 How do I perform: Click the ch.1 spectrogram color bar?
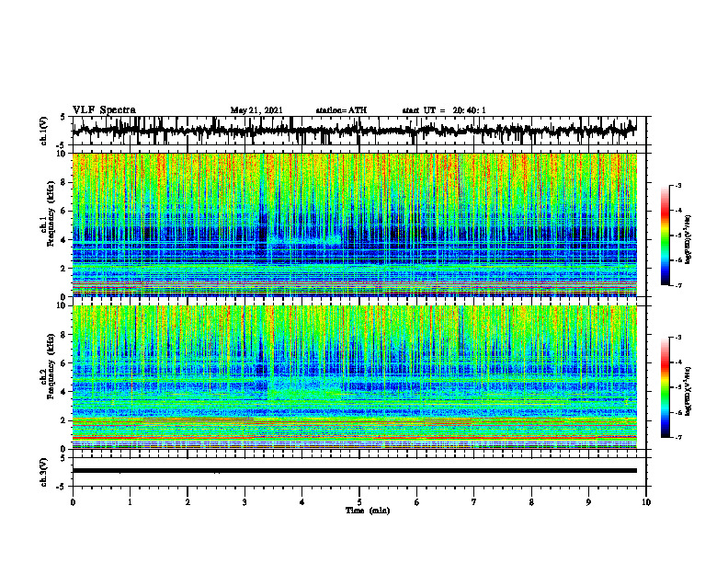(665, 236)
